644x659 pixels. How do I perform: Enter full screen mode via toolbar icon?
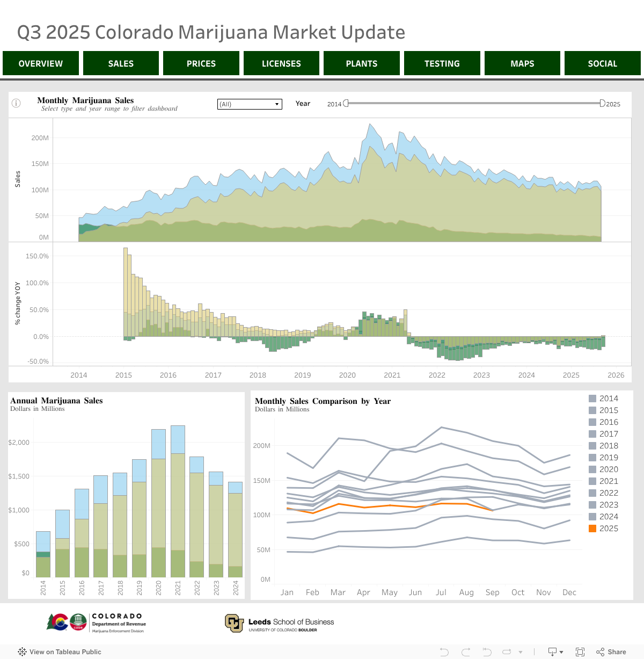[580, 651]
